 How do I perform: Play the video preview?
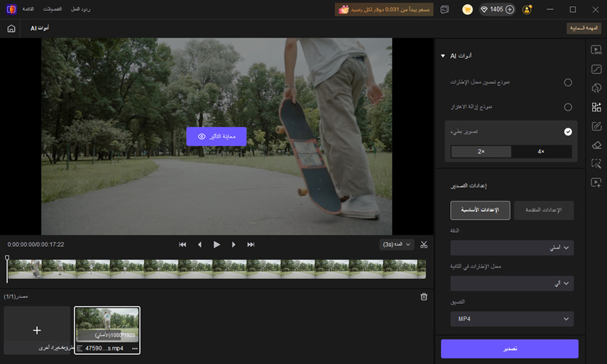217,245
